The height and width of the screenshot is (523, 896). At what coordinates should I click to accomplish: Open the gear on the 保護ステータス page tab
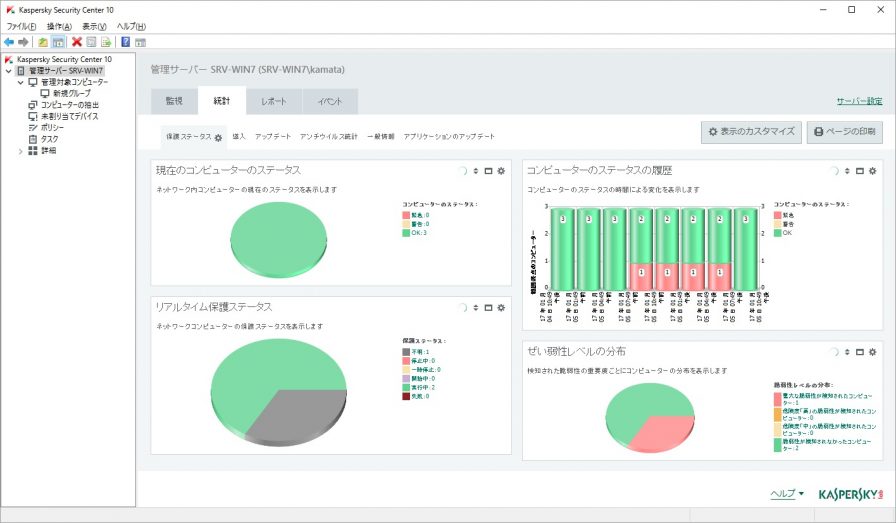(218, 137)
